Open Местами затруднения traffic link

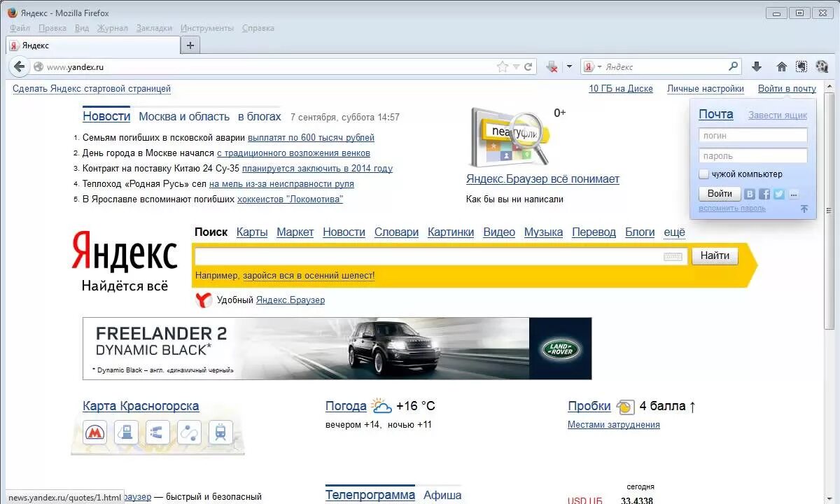pos(613,425)
